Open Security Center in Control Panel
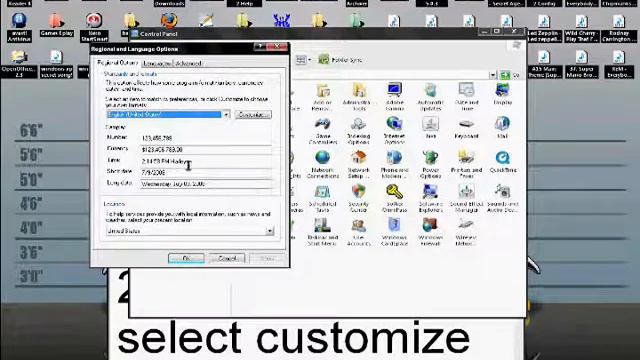The image size is (640, 360). 358,198
